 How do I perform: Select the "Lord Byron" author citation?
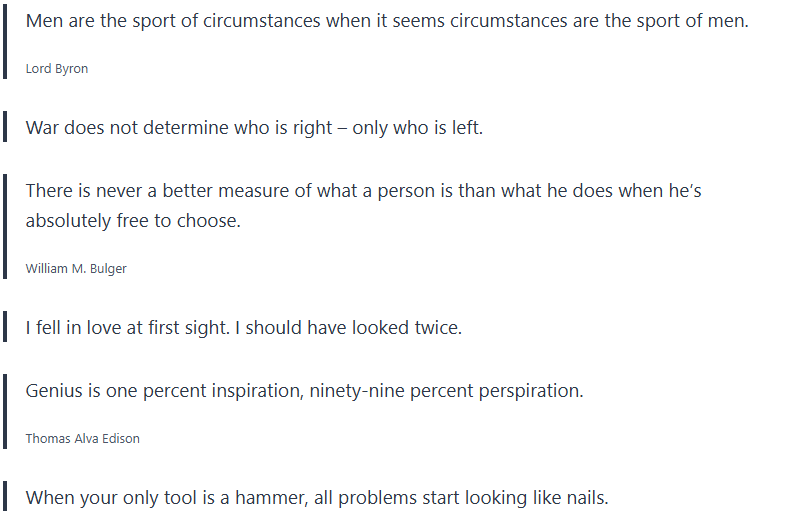[57, 69]
